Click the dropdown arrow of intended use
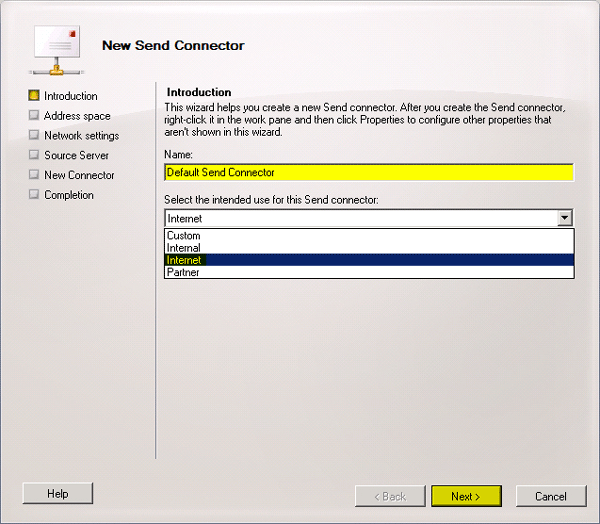 point(564,218)
